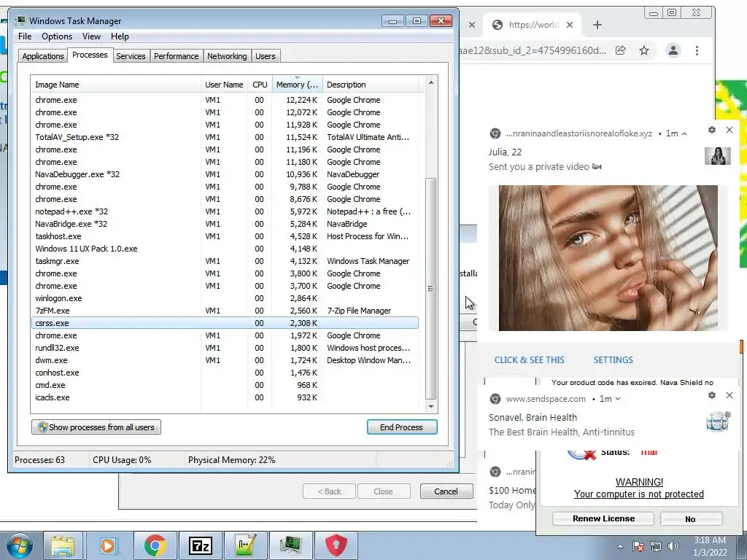Viewport: 747px width, 560px height.
Task: Switch to the Services tab
Action: (131, 56)
